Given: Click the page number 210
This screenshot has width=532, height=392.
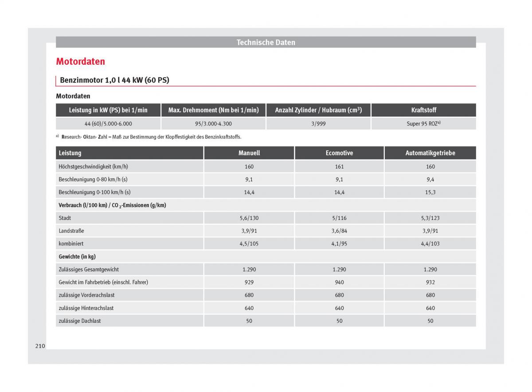Looking at the screenshot, I should tap(40, 346).
